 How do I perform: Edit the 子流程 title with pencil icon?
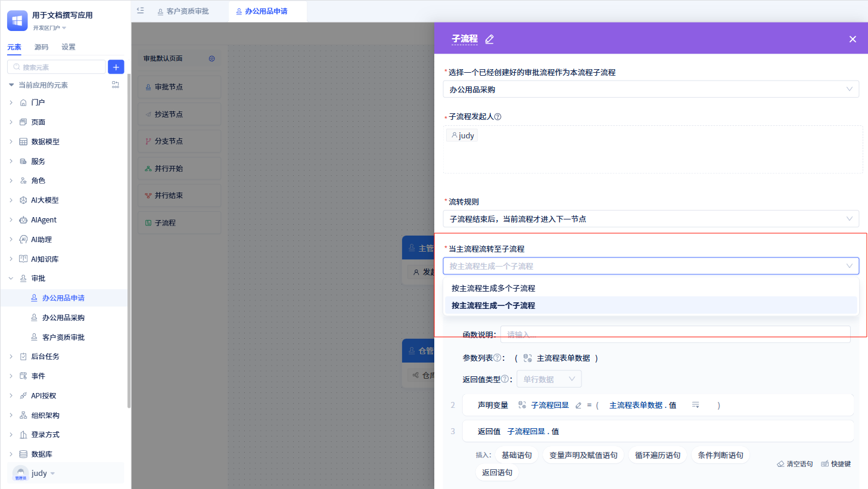490,39
